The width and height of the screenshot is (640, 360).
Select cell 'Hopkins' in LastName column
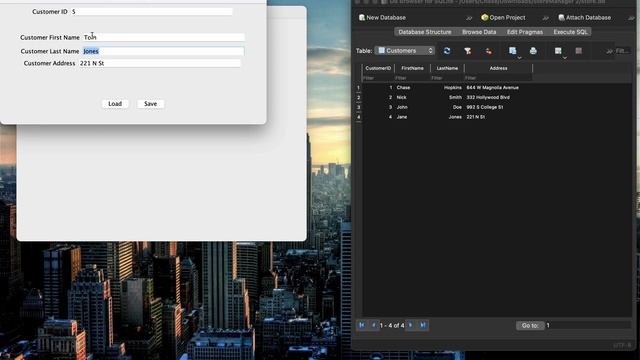[x=447, y=88]
